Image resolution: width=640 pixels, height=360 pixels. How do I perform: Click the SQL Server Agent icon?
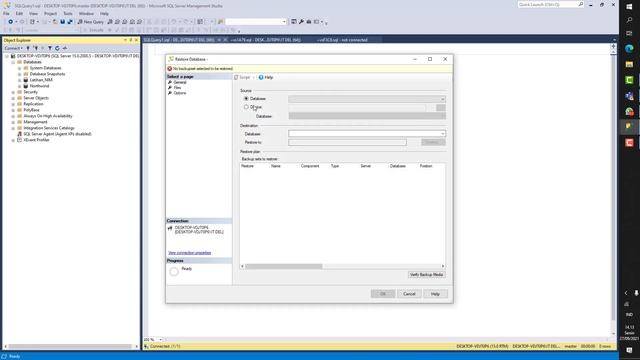pyautogui.click(x=19, y=134)
